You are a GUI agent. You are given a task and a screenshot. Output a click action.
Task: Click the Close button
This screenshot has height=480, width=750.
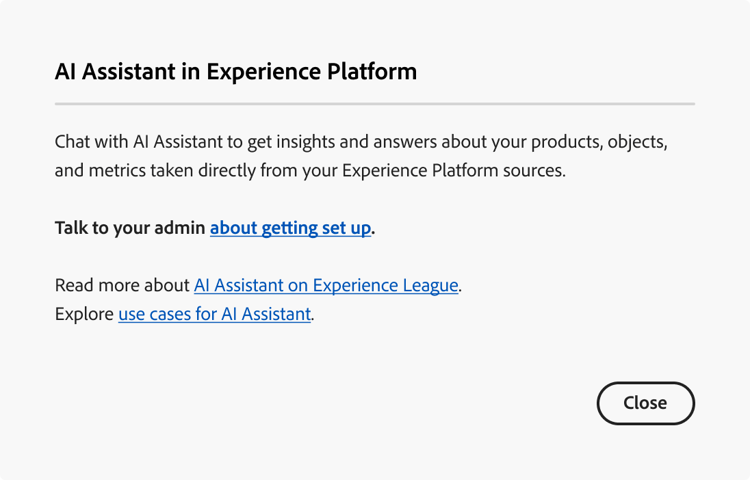coord(645,403)
